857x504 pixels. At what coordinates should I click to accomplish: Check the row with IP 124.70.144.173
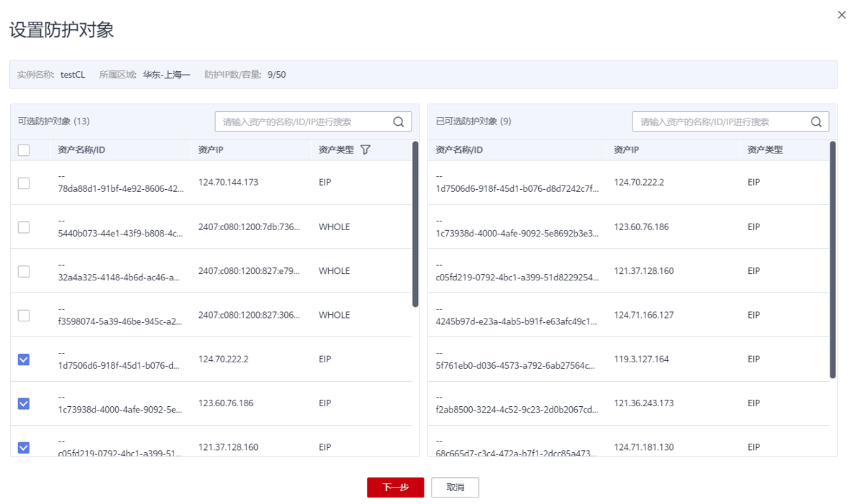[24, 183]
